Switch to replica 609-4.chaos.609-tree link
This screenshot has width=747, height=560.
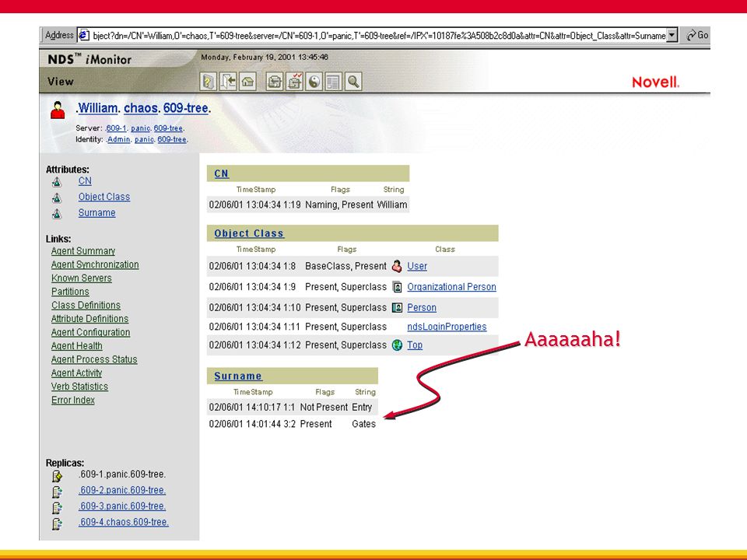tap(124, 522)
